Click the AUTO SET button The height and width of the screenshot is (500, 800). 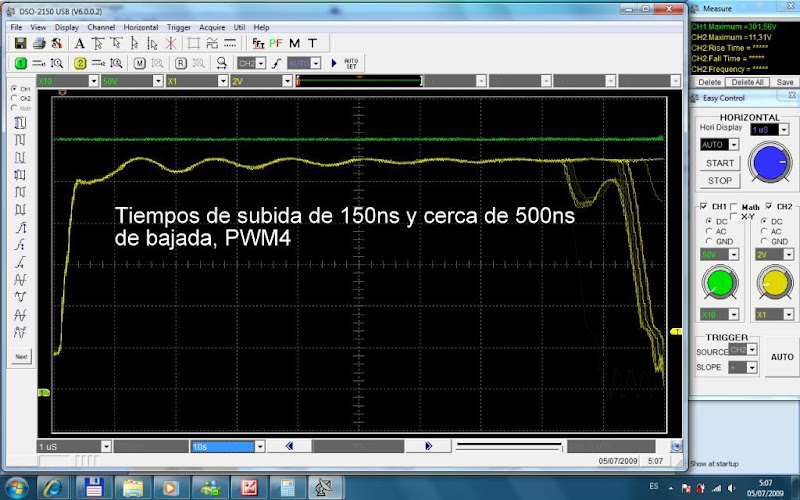(352, 63)
